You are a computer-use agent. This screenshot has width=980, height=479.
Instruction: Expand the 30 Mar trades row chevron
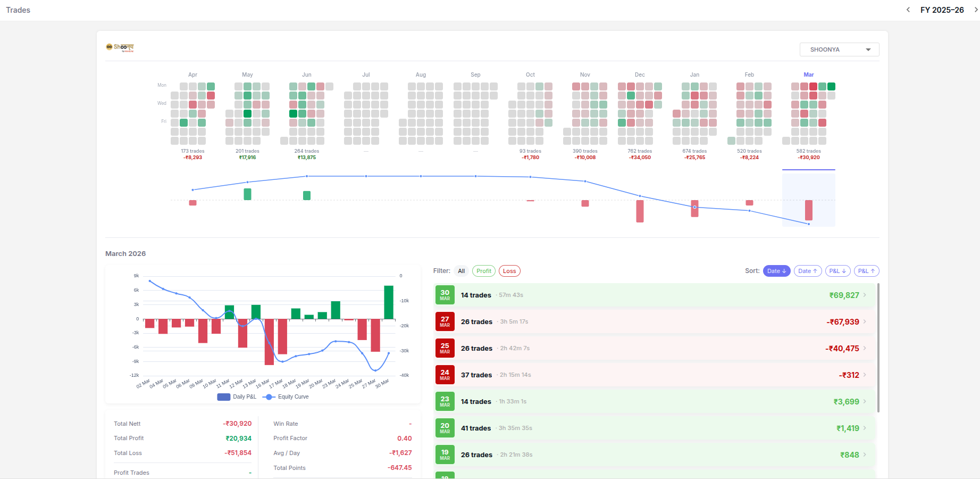865,295
